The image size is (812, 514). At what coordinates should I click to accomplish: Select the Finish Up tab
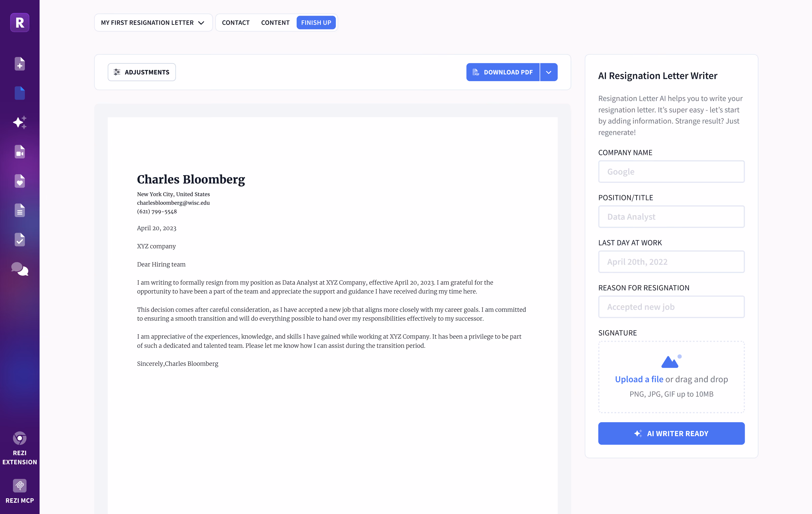point(316,23)
